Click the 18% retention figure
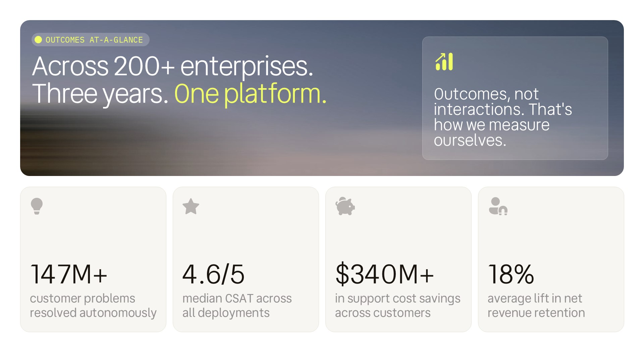This screenshot has height=362, width=644. click(511, 274)
